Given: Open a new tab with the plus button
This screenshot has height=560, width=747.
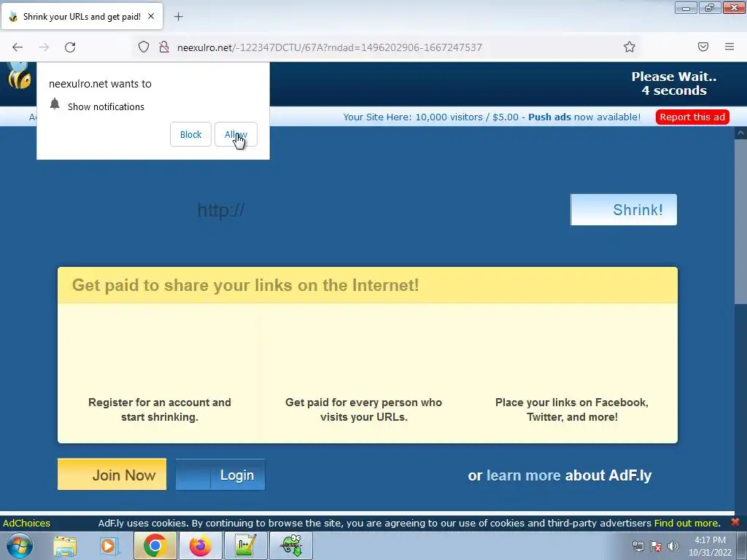Looking at the screenshot, I should [178, 17].
